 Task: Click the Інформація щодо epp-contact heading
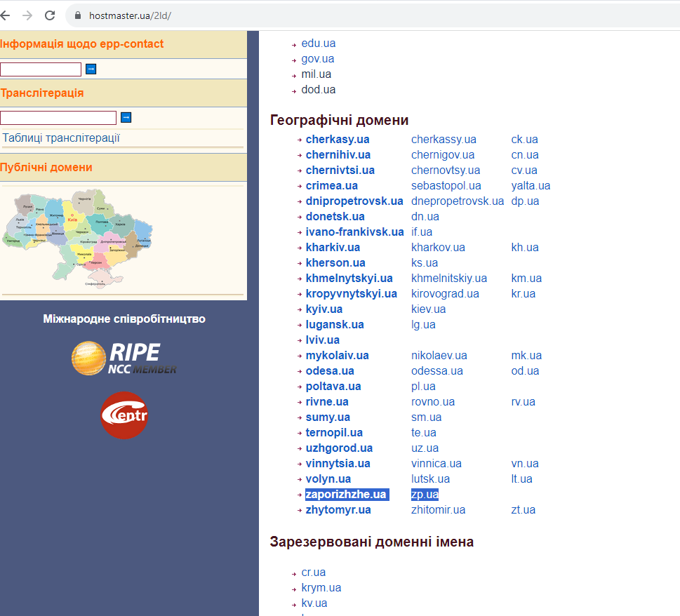(x=81, y=43)
